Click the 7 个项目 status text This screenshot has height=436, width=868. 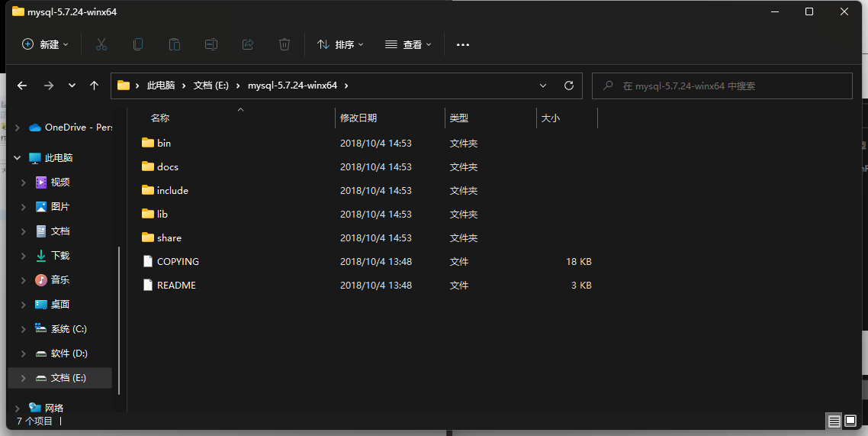34,421
